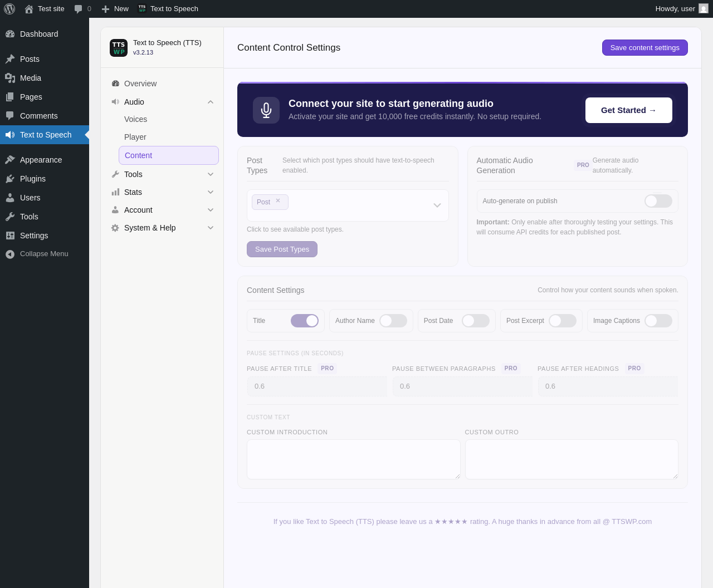Viewport: 713px width, 588px height.
Task: Collapse the Audio section chevron
Action: [x=211, y=102]
